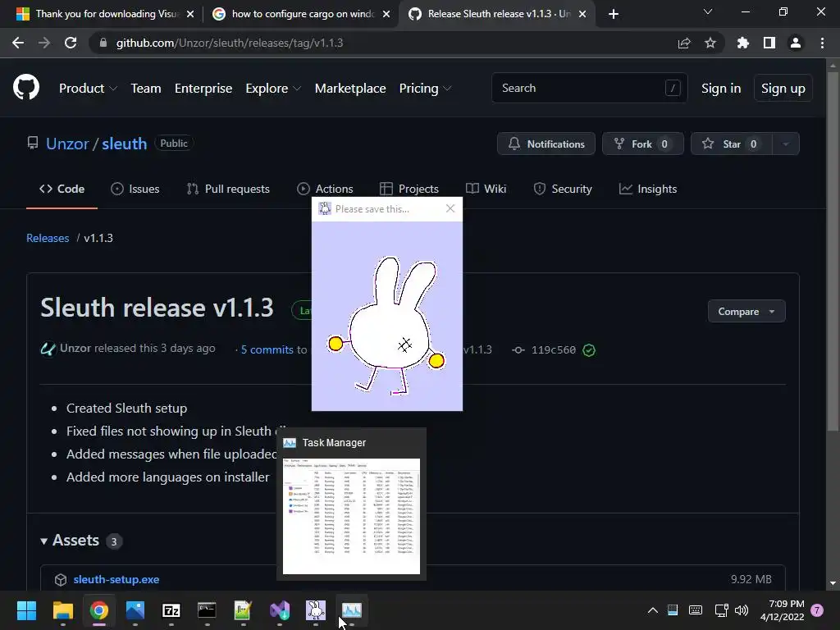Switch to the Code tab
Screen dimensions: 840x630
click(x=62, y=189)
